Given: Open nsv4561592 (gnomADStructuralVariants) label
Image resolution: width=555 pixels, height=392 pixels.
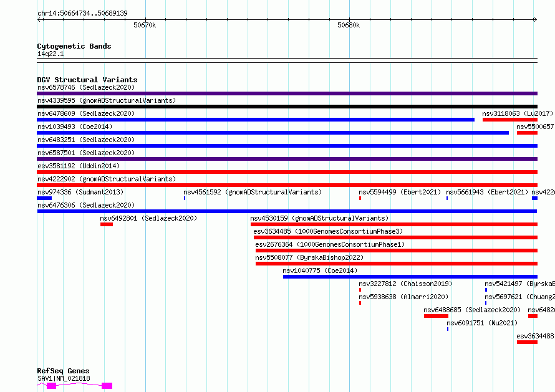Looking at the screenshot, I should coord(253,192).
